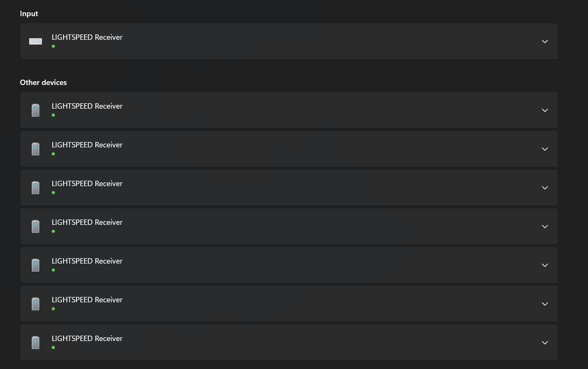The height and width of the screenshot is (369, 588).
Task: Open the chevron on the fifth Other devices receiver
Action: (x=545, y=265)
